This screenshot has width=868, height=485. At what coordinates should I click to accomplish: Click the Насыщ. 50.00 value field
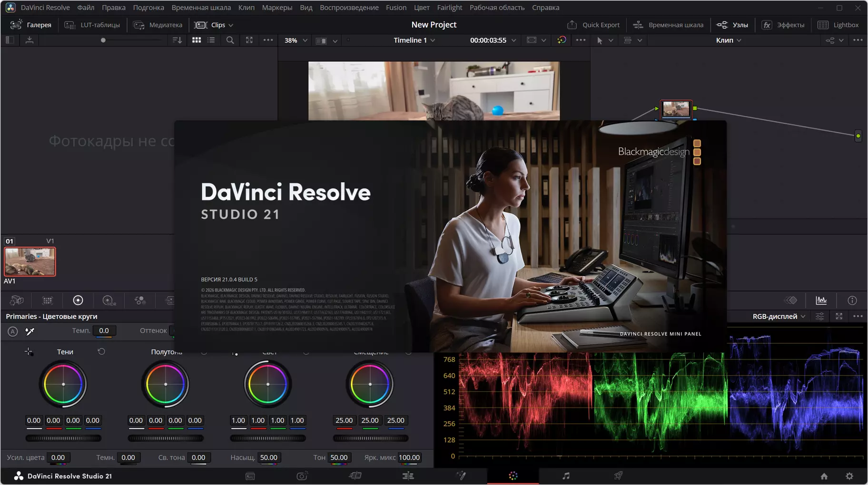(269, 457)
